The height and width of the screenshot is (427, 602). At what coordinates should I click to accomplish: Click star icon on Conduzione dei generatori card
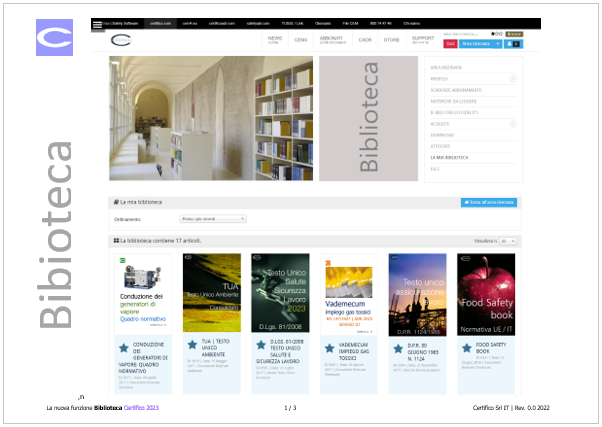[124, 348]
